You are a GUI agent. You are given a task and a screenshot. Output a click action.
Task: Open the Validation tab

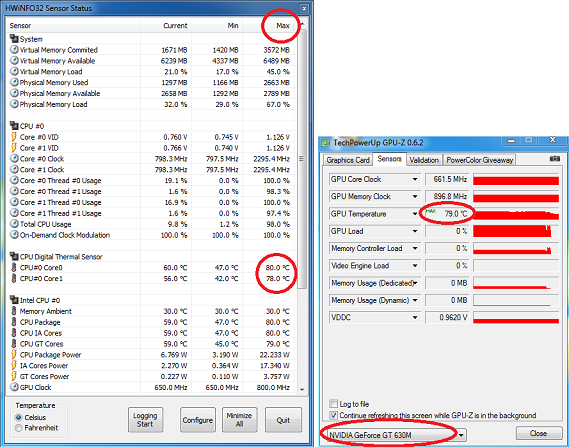424,160
